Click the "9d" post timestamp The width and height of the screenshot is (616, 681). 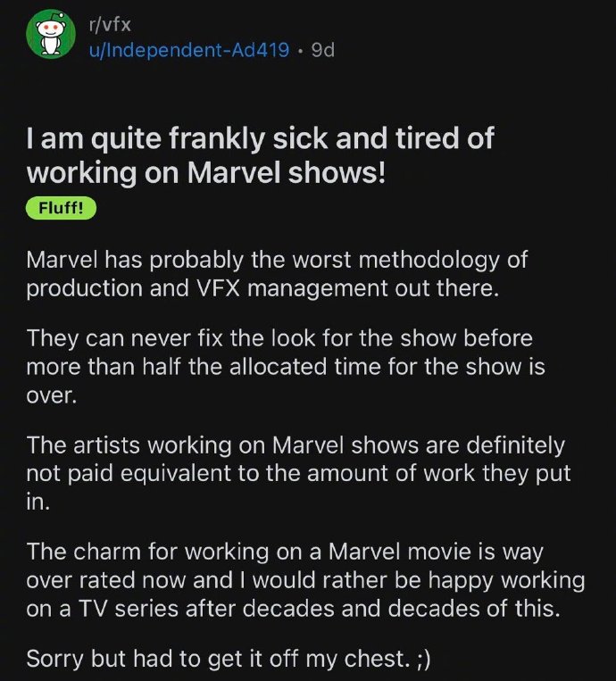pyautogui.click(x=322, y=50)
